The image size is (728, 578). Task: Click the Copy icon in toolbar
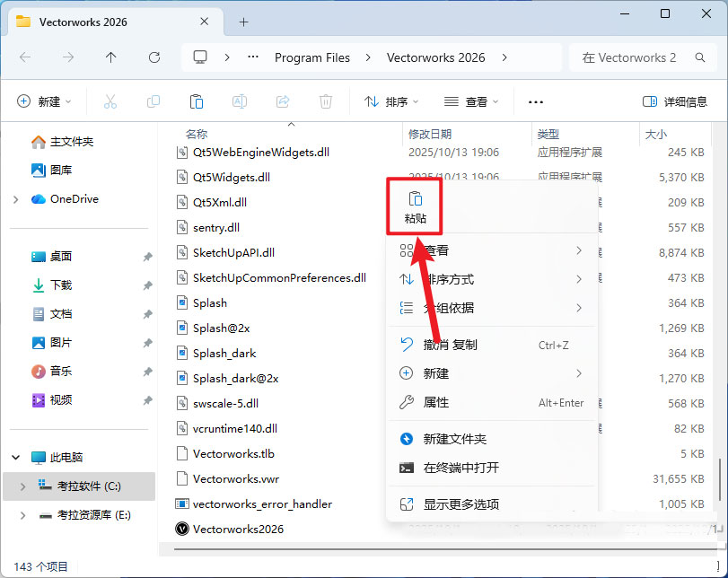coord(153,101)
